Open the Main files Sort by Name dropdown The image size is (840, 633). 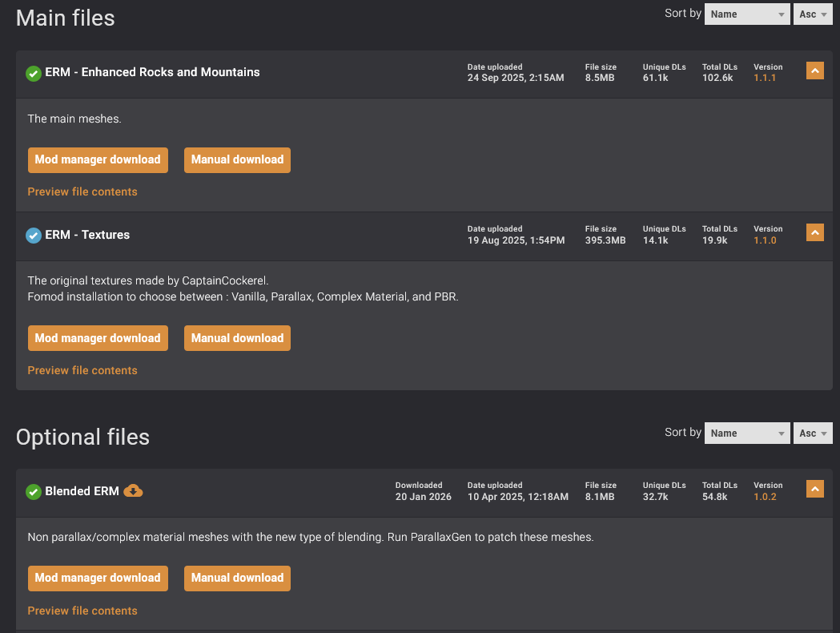tap(747, 14)
